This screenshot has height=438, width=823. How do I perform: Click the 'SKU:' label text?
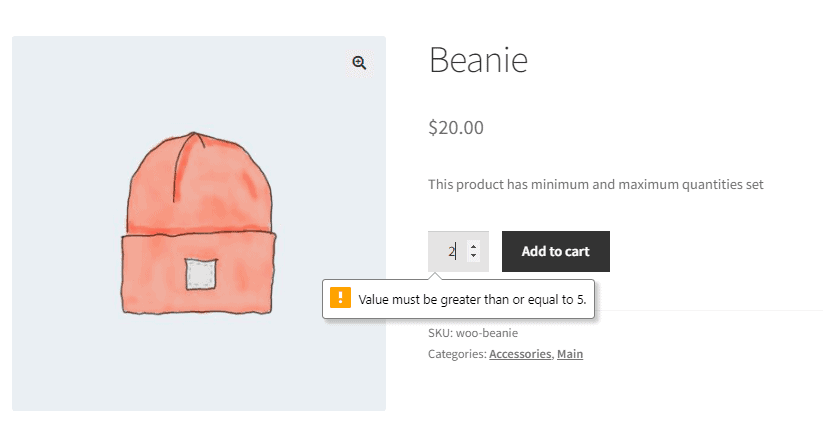point(440,333)
